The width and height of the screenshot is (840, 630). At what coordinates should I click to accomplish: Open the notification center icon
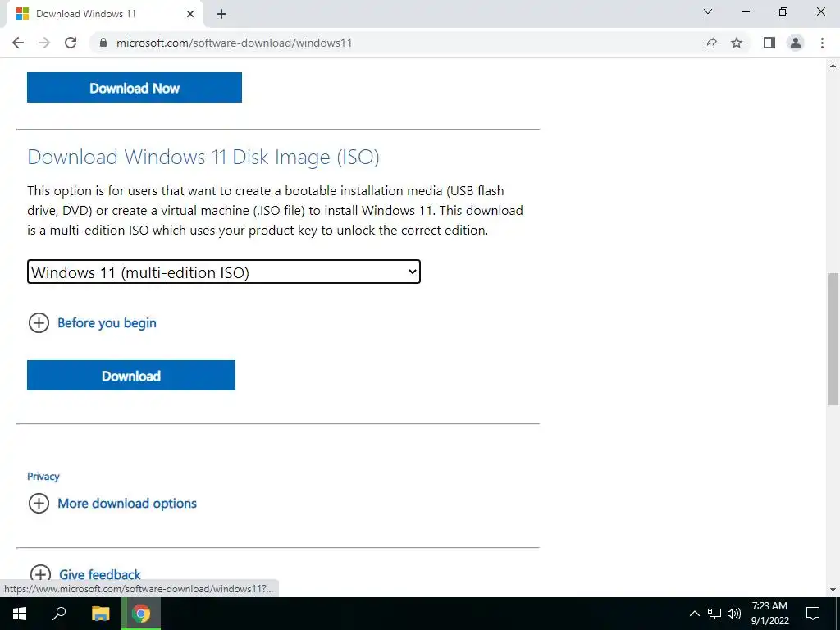(x=813, y=614)
